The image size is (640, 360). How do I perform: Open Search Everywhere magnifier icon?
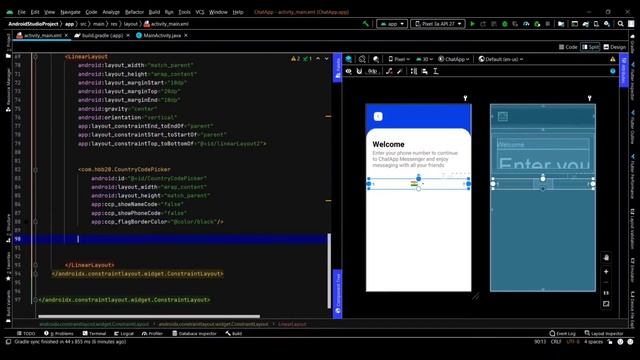point(620,24)
